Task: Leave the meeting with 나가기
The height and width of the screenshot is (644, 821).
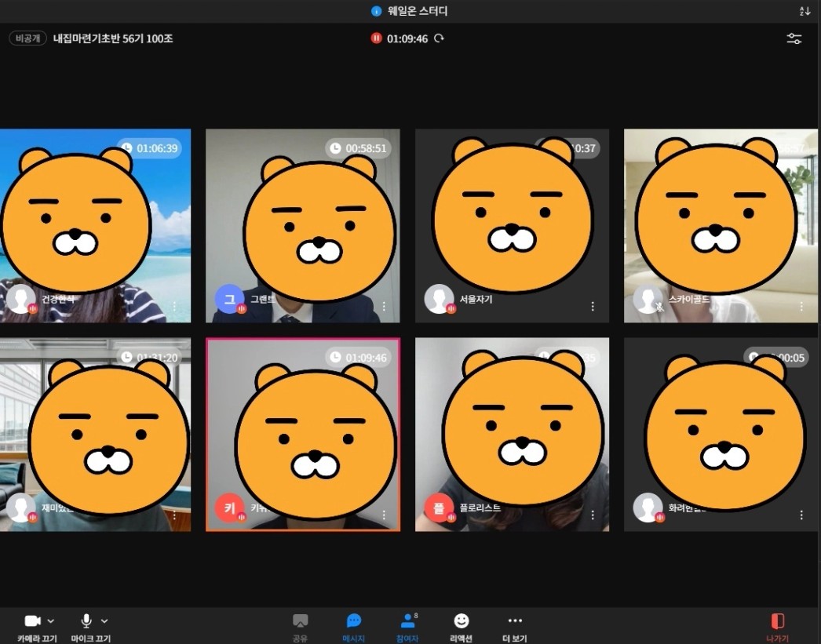Action: [778, 627]
